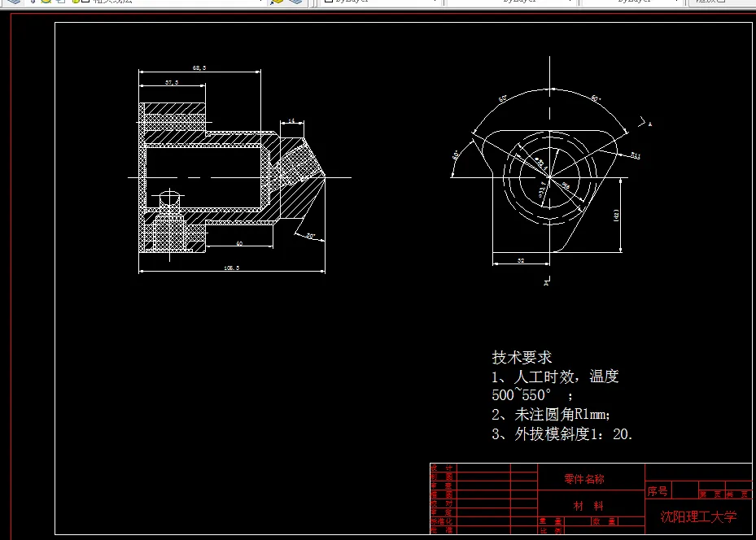Click the R11 radius label
Screen dimensions: 756x540
point(636,156)
